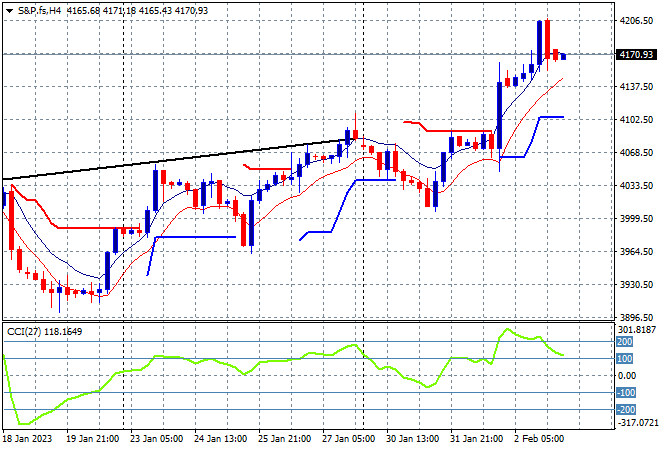Click the 4033.50 price axis label
The width and height of the screenshot is (660, 450).
pyautogui.click(x=636, y=186)
